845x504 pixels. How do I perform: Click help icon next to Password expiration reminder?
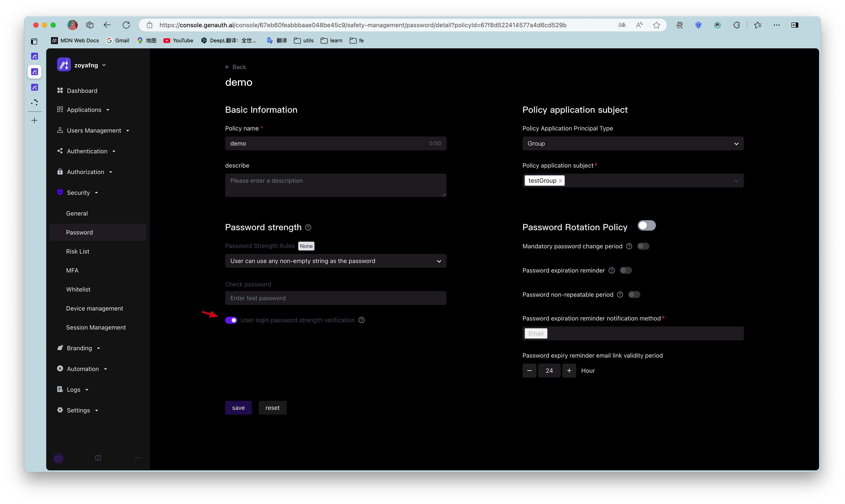[611, 270]
